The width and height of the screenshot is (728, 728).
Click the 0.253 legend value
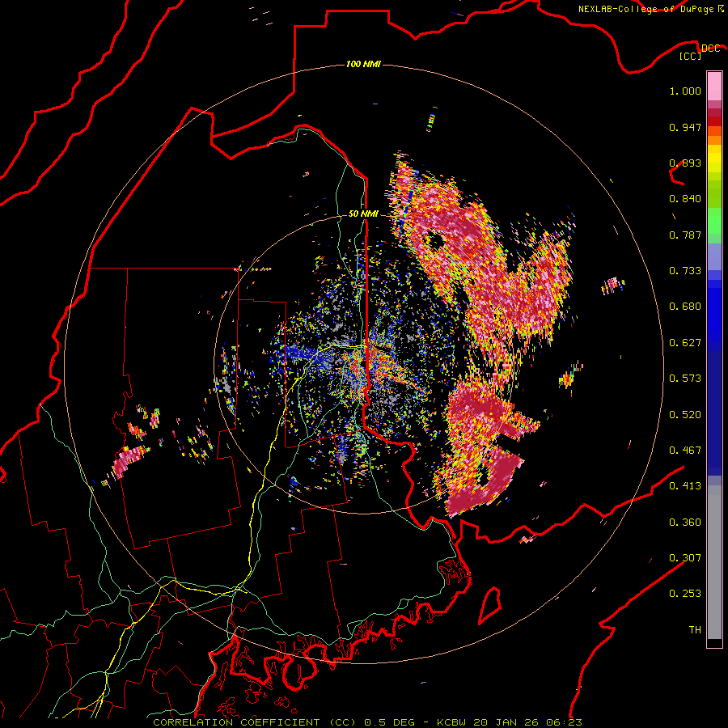(x=685, y=594)
